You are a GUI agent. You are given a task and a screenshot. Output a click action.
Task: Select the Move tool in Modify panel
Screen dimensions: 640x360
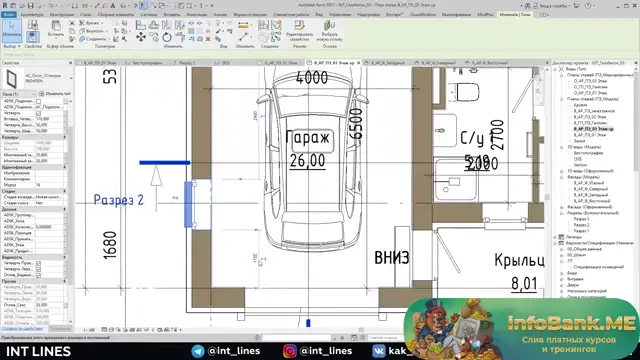coord(141,37)
